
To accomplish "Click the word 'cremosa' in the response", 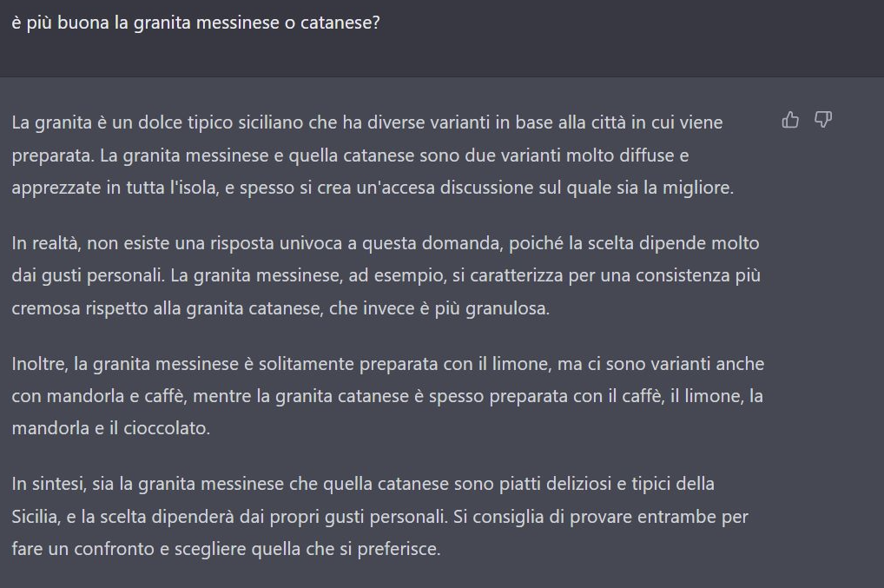I will point(46,308).
